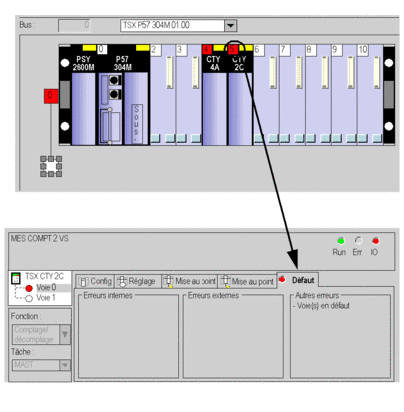Click the TSX CTY 2C module icon
Image resolution: width=404 pixels, height=412 pixels.
[16, 278]
